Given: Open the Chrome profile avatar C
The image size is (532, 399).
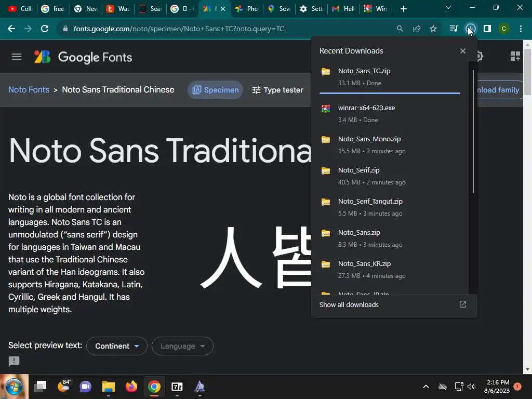Looking at the screenshot, I should pos(504,29).
